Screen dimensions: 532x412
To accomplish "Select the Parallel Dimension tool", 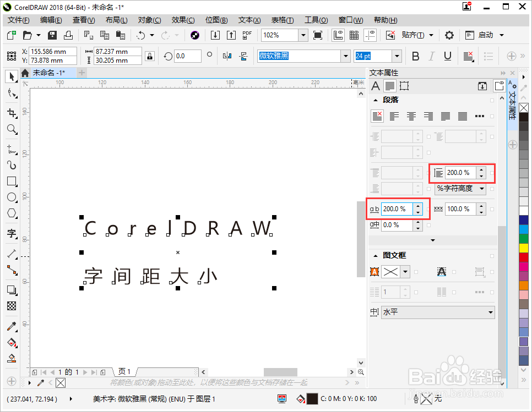I will pyautogui.click(x=12, y=254).
